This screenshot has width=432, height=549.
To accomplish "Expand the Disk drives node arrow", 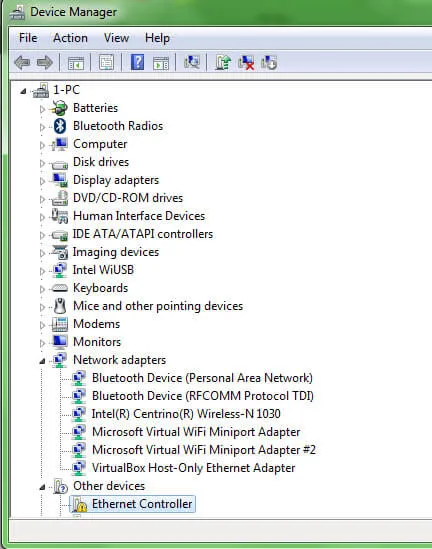I will [x=42, y=163].
